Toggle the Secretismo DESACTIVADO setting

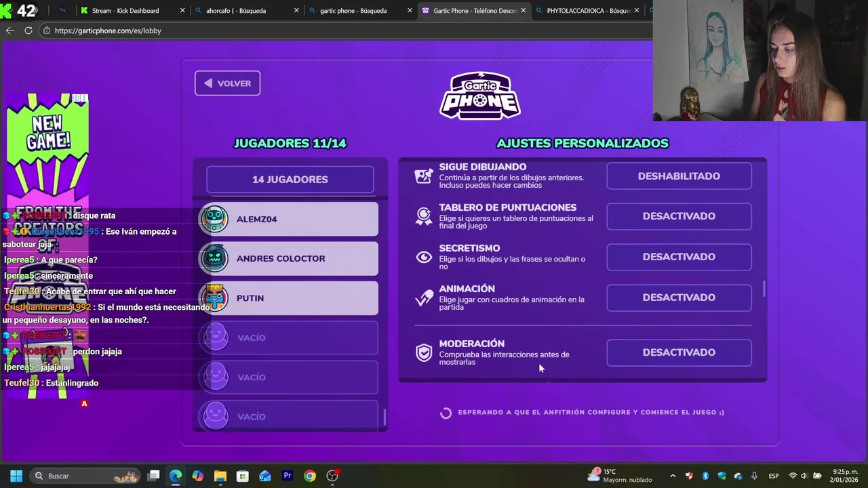[679, 257]
